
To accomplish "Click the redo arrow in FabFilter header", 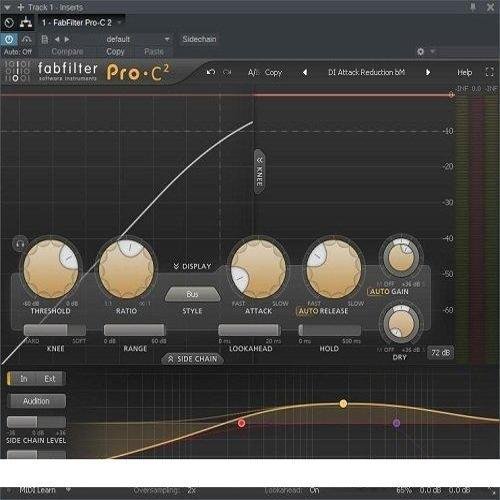I will [227, 72].
